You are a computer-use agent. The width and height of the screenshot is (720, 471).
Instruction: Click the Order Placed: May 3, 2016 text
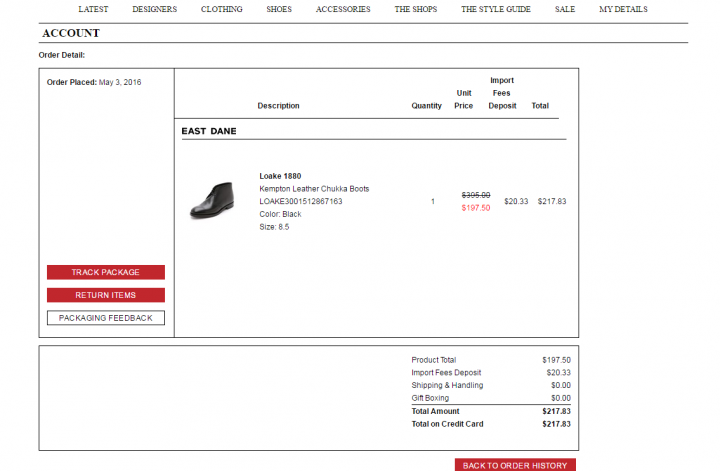94,83
